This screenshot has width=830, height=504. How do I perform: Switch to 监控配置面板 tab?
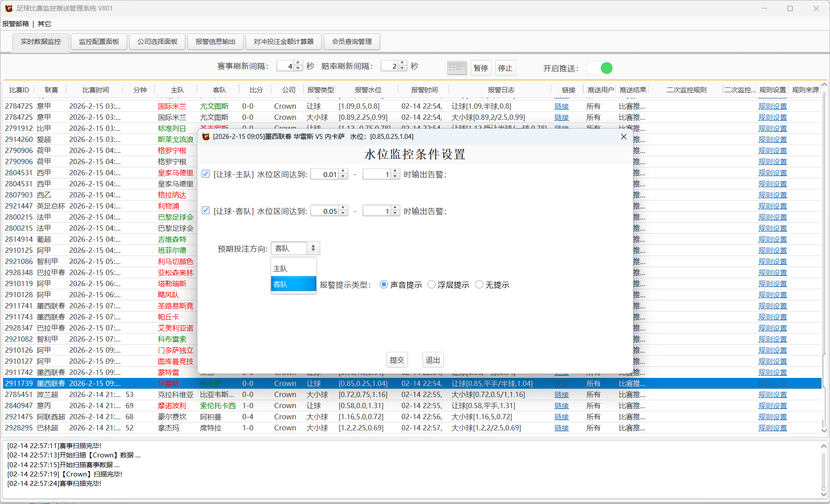[x=99, y=42]
